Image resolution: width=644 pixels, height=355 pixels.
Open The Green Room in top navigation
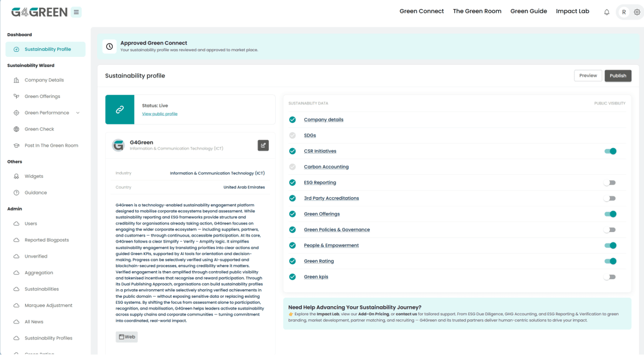(477, 11)
